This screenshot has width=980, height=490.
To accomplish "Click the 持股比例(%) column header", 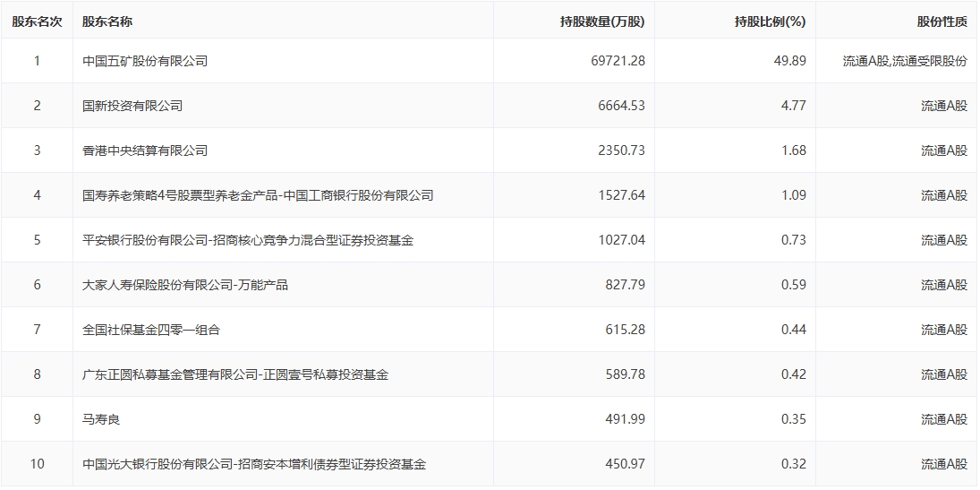I will (x=770, y=21).
